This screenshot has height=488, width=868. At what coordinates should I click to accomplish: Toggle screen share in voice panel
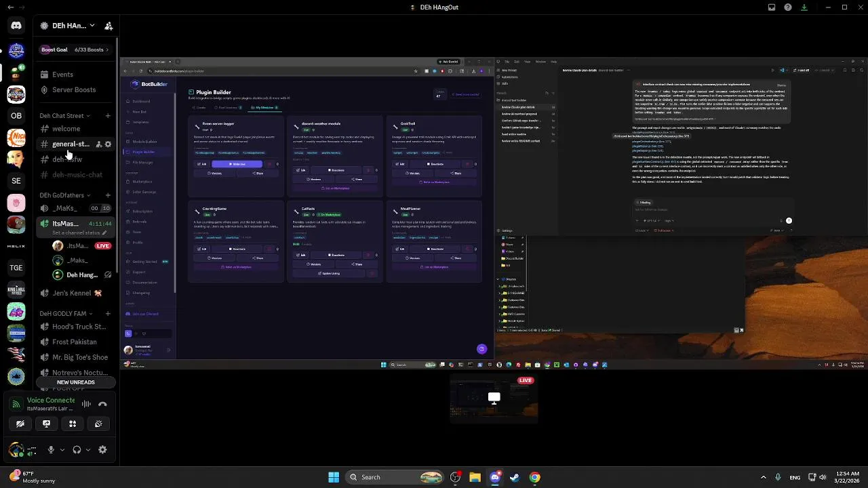pyautogui.click(x=46, y=424)
